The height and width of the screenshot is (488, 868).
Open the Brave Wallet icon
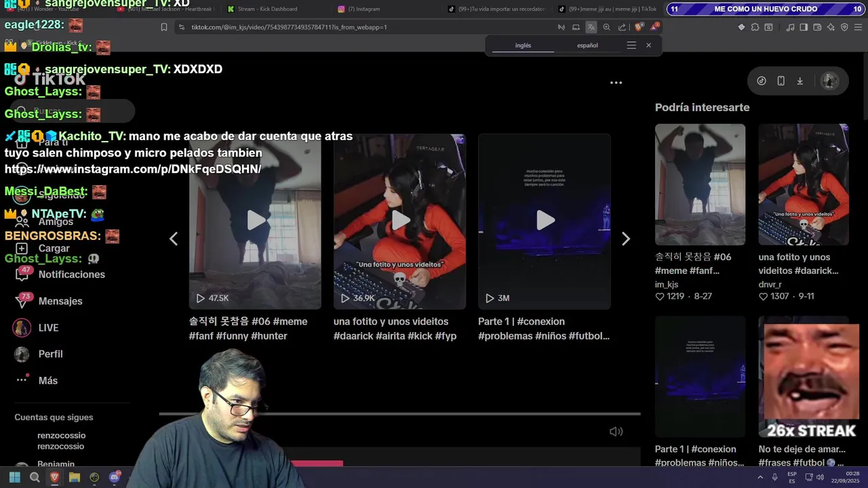click(817, 27)
